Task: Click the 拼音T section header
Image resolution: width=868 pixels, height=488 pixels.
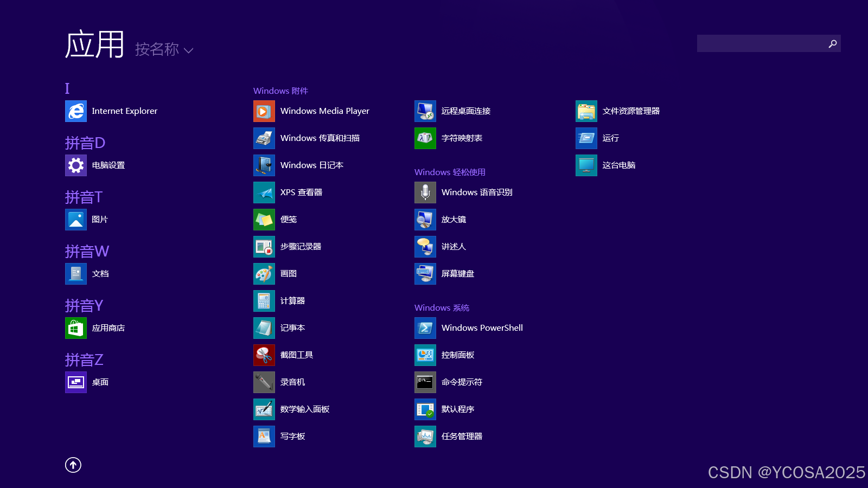Action: point(84,197)
